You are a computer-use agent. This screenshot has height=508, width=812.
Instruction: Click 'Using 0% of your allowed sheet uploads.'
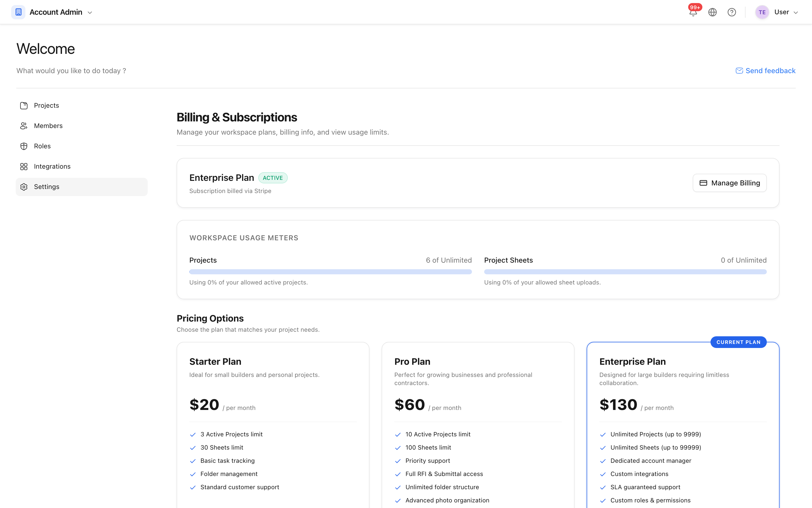click(542, 282)
